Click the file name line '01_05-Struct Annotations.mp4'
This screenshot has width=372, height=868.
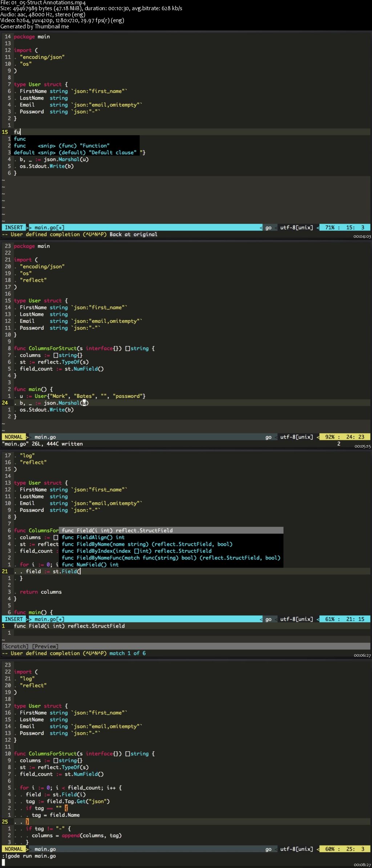(43, 3)
